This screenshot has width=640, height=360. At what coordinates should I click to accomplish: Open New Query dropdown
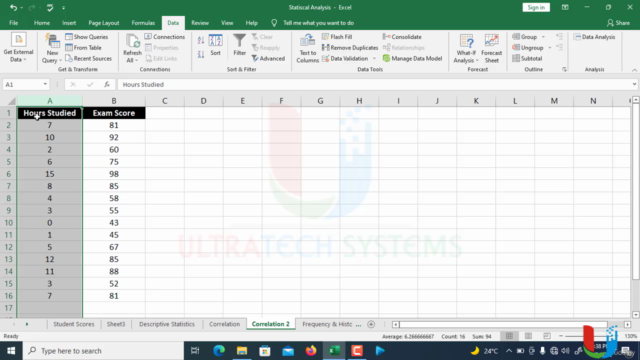pyautogui.click(x=52, y=48)
